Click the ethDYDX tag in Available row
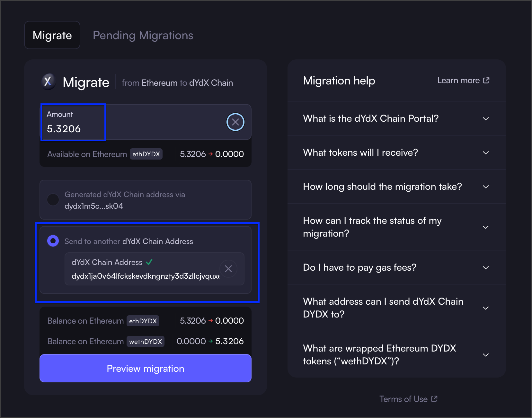This screenshot has width=532, height=418. click(x=146, y=154)
